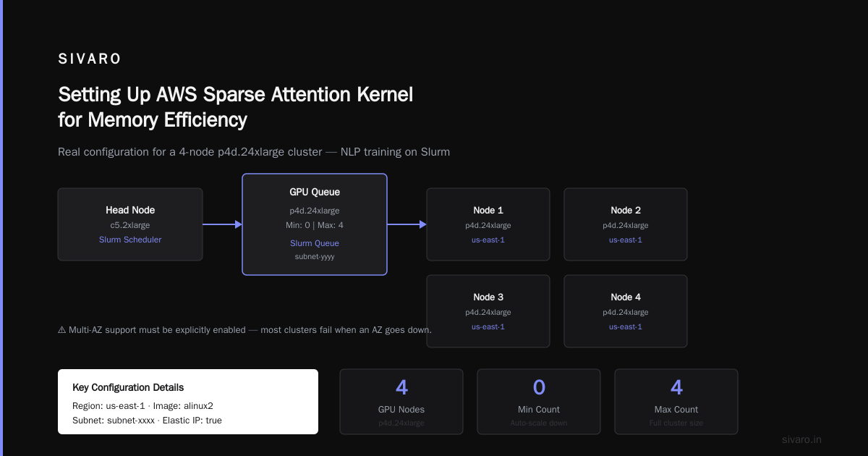Click the Node 4 title
The image size is (868, 456).
[x=626, y=297]
